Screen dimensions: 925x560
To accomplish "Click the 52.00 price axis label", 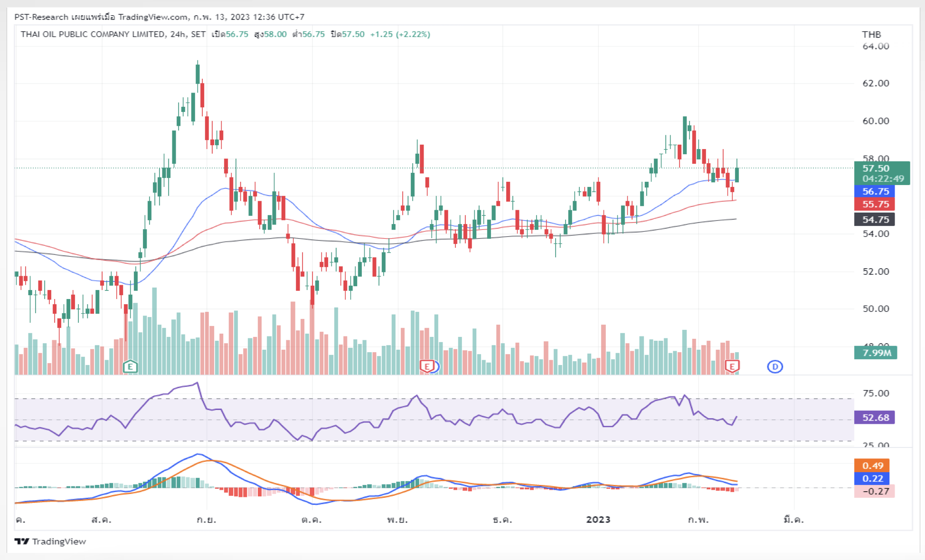I will point(876,271).
